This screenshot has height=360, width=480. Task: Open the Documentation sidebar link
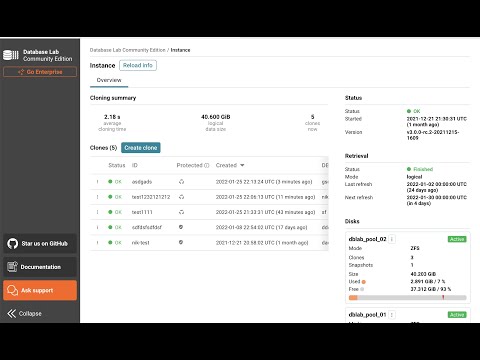tap(40, 267)
